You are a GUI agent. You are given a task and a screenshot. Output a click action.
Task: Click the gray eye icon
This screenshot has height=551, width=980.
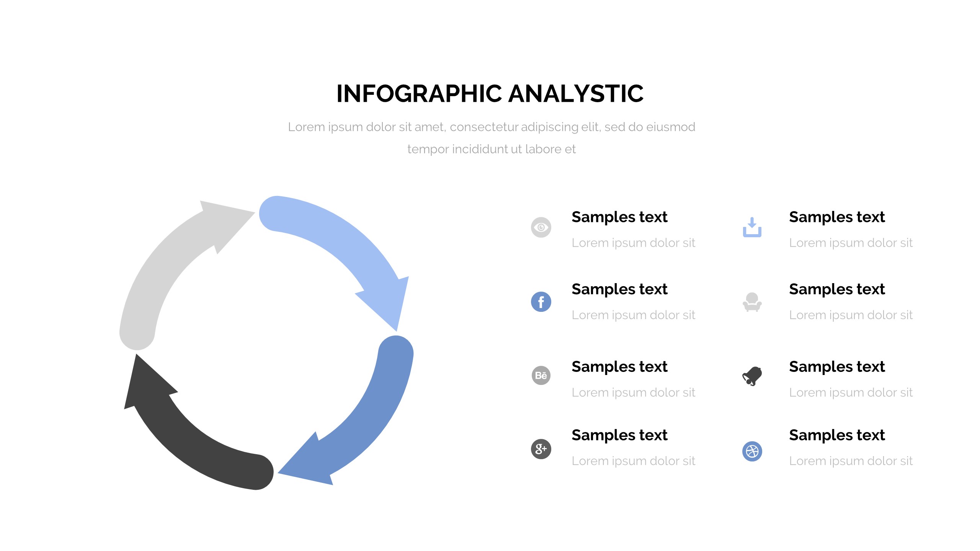[541, 227]
